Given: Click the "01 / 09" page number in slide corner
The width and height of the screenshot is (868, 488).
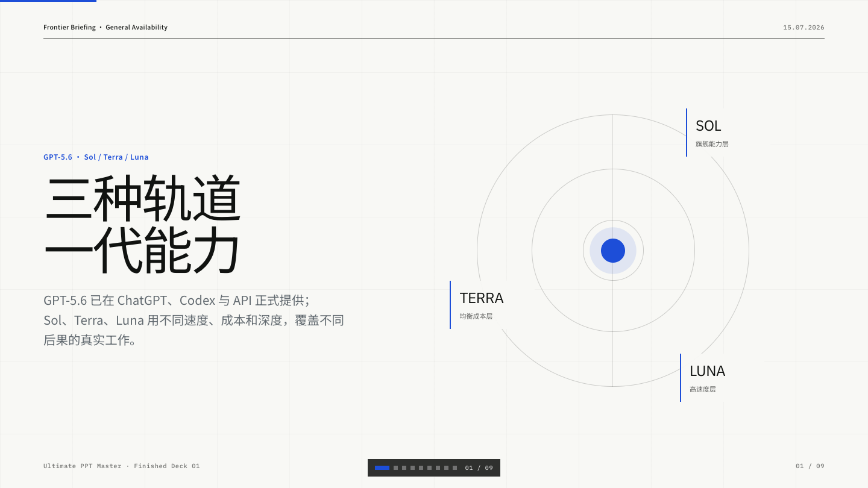Looking at the screenshot, I should click(x=810, y=466).
